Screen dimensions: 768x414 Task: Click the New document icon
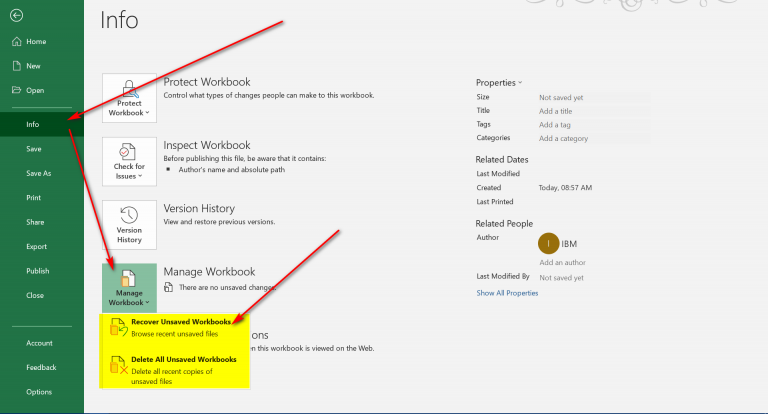pos(17,66)
